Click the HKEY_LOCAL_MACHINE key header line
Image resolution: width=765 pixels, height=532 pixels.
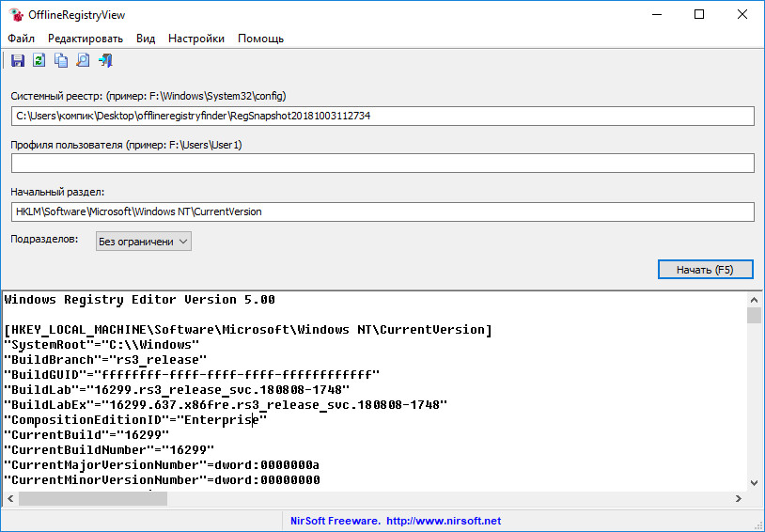[248, 330]
